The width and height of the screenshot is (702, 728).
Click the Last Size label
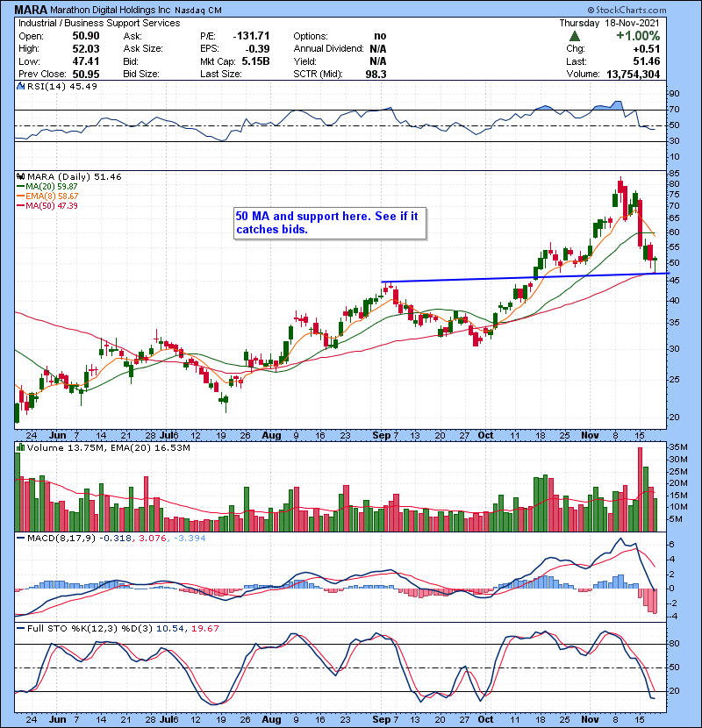(x=220, y=75)
